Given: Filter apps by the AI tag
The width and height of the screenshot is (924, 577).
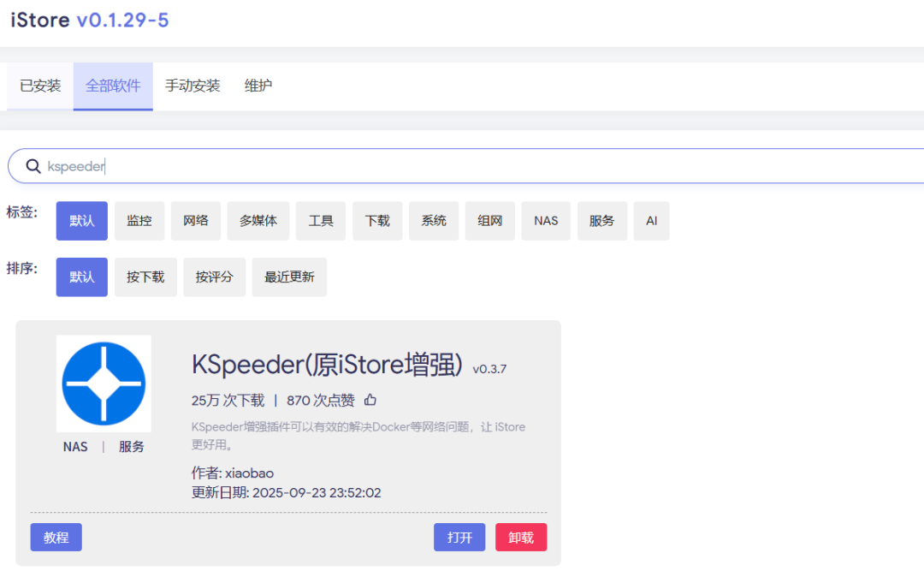Looking at the screenshot, I should click(652, 221).
